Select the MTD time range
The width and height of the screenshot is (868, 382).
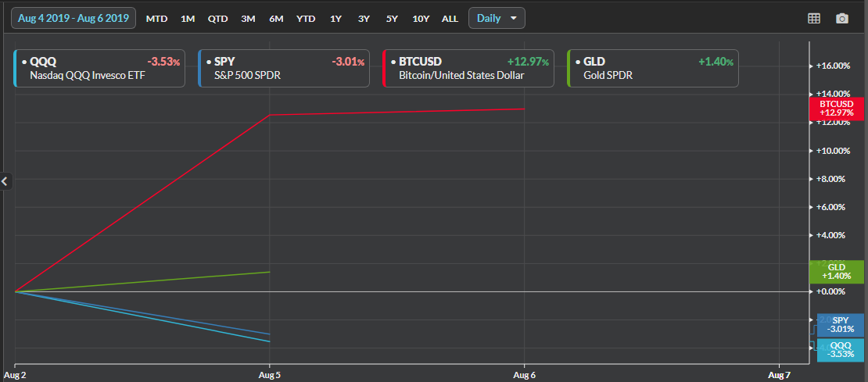(x=156, y=19)
